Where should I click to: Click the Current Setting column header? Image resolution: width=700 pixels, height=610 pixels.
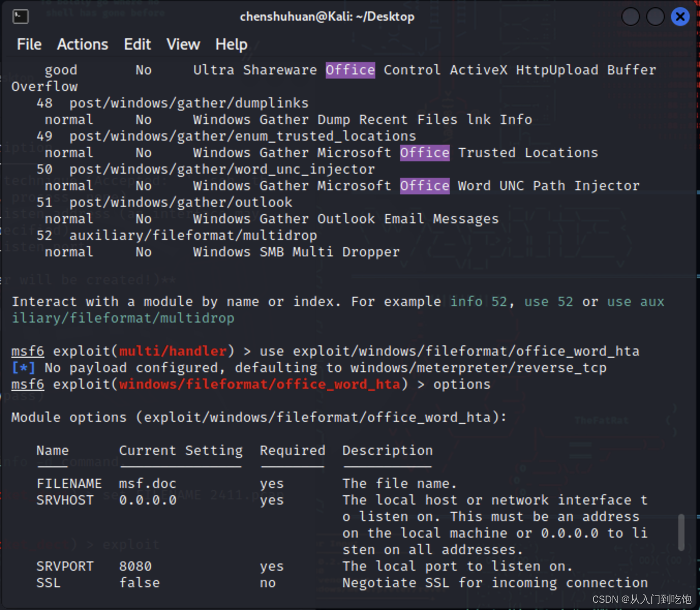pyautogui.click(x=180, y=450)
